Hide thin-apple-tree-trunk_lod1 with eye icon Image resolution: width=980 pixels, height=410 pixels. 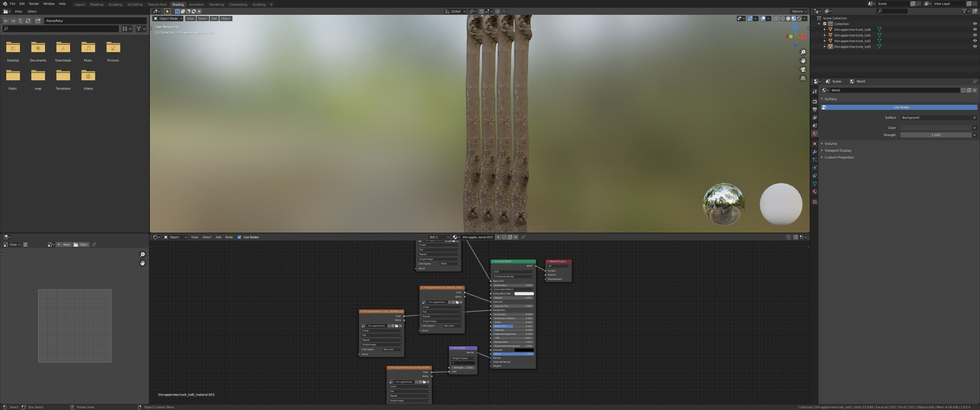tap(975, 35)
